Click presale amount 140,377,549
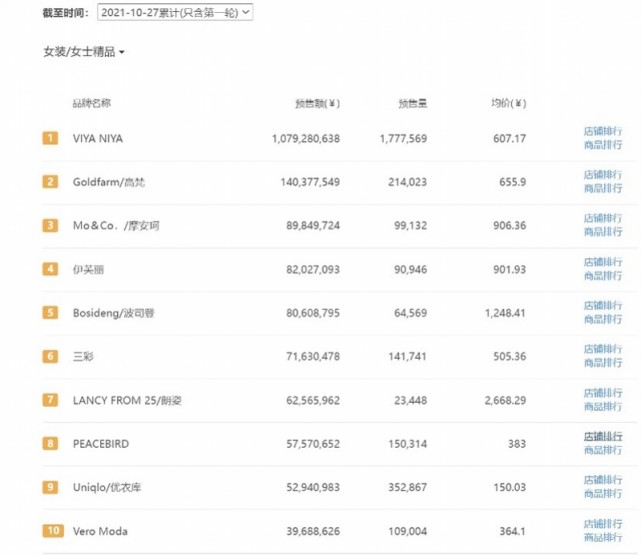Image resolution: width=641 pixels, height=556 pixels. (x=310, y=182)
